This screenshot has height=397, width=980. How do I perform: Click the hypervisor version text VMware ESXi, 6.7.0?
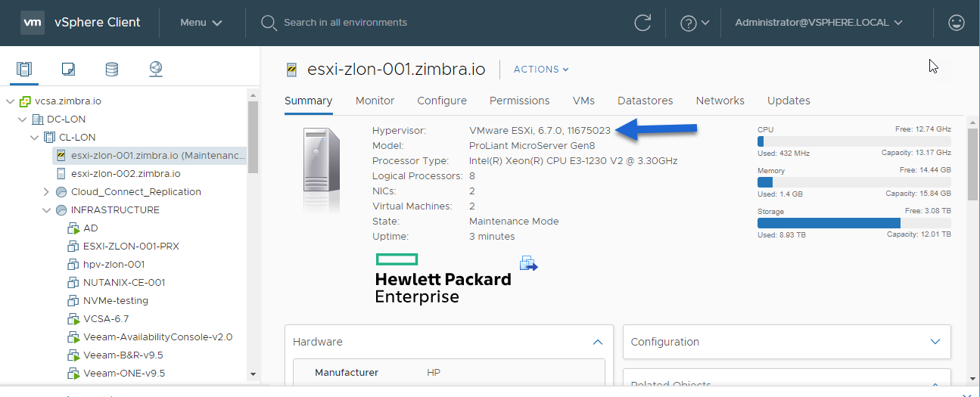(x=540, y=131)
